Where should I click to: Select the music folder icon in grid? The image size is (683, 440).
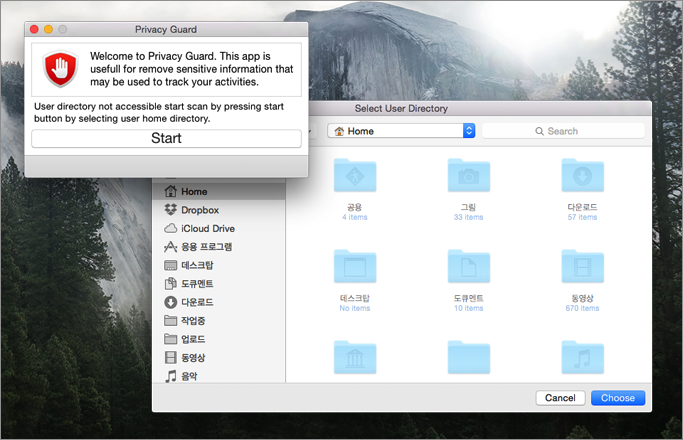582,358
